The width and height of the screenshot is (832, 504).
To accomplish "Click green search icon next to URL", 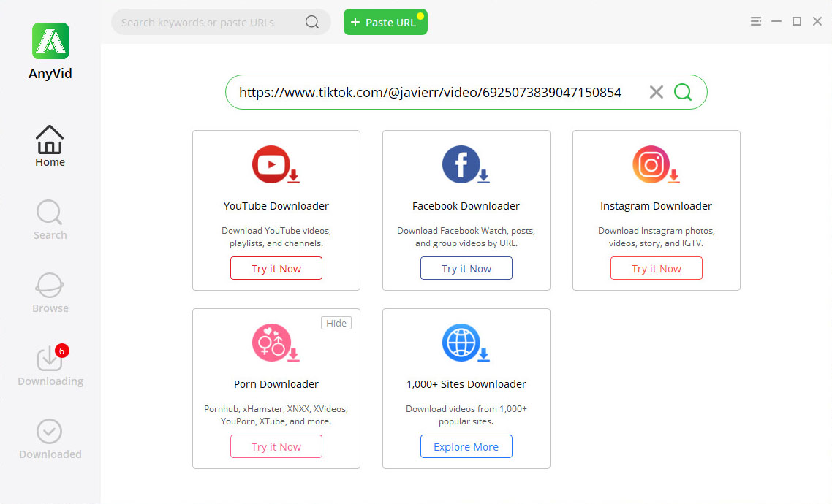I will point(683,92).
